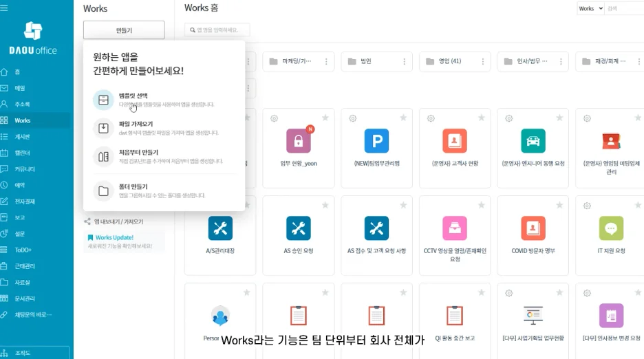
Task: Go to 홈 in sidebar
Action: [17, 72]
